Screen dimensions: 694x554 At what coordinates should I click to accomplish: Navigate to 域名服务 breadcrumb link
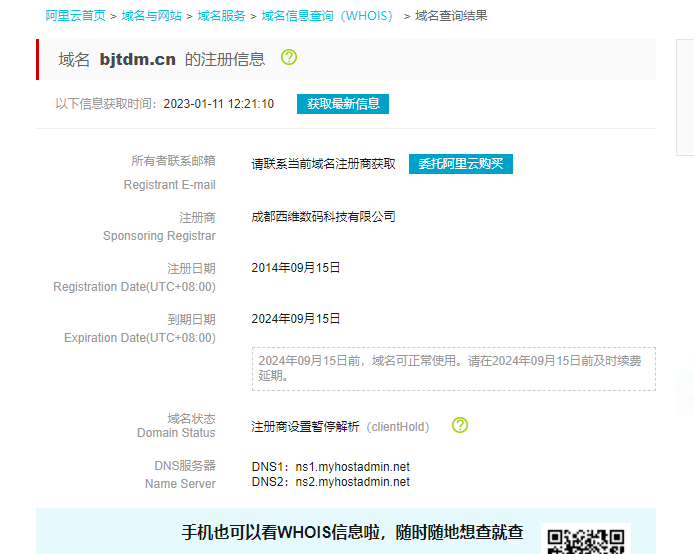[x=221, y=16]
